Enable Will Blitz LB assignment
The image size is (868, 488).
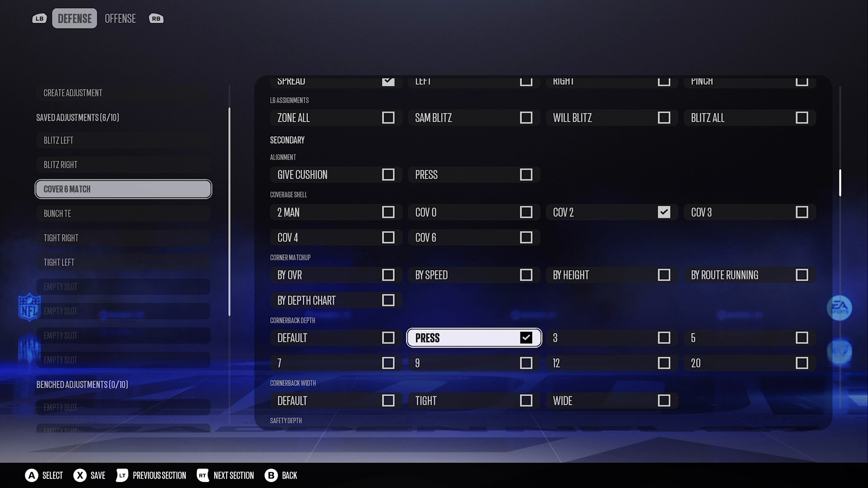(x=612, y=118)
